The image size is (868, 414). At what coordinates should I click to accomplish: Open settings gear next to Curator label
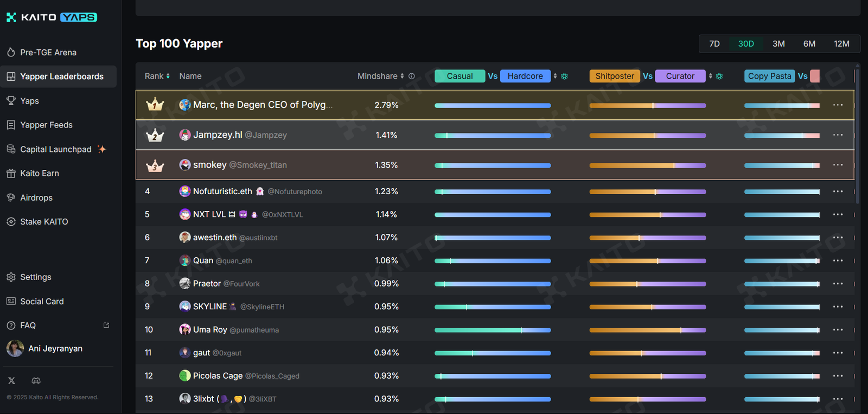pyautogui.click(x=719, y=77)
